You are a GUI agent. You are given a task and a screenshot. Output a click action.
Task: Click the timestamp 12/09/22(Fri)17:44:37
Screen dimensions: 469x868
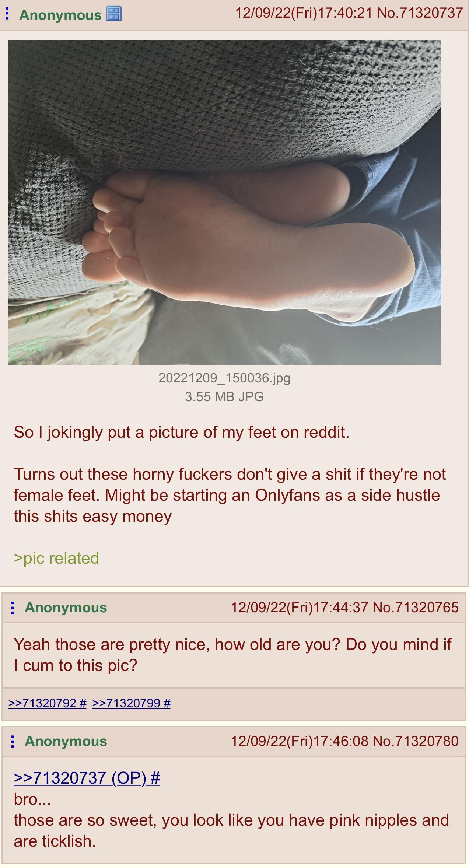300,607
